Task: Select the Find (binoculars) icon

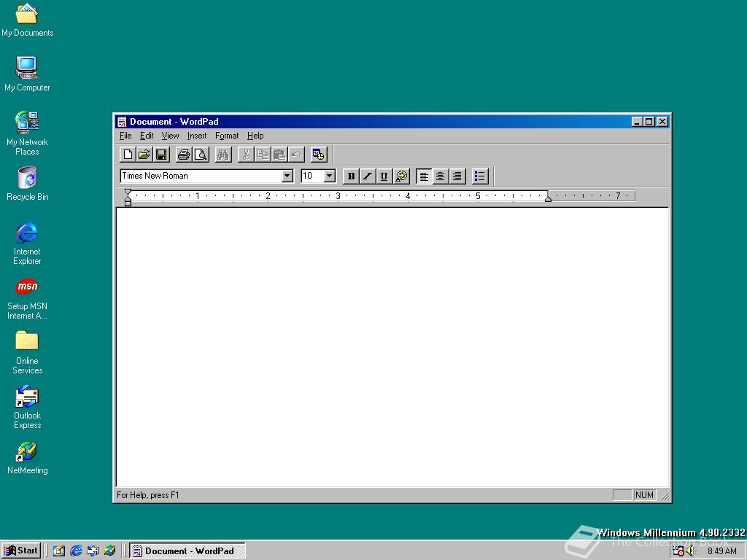Action: [x=222, y=154]
